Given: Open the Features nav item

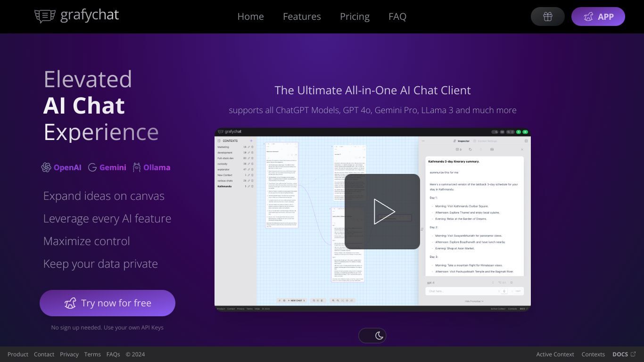Looking at the screenshot, I should pos(302,16).
